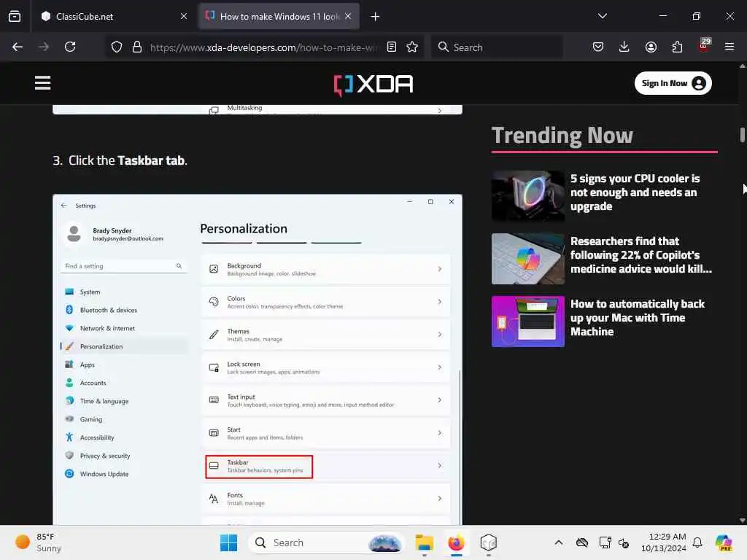Click the page vertical scrollbar thumb
Image resolution: width=747 pixels, height=560 pixels.
(742, 135)
